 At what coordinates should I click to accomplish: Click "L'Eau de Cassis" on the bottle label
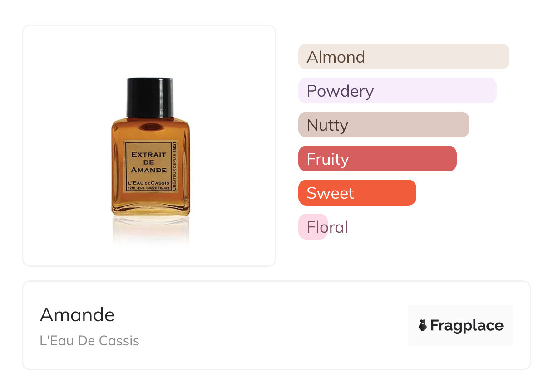[x=148, y=182]
